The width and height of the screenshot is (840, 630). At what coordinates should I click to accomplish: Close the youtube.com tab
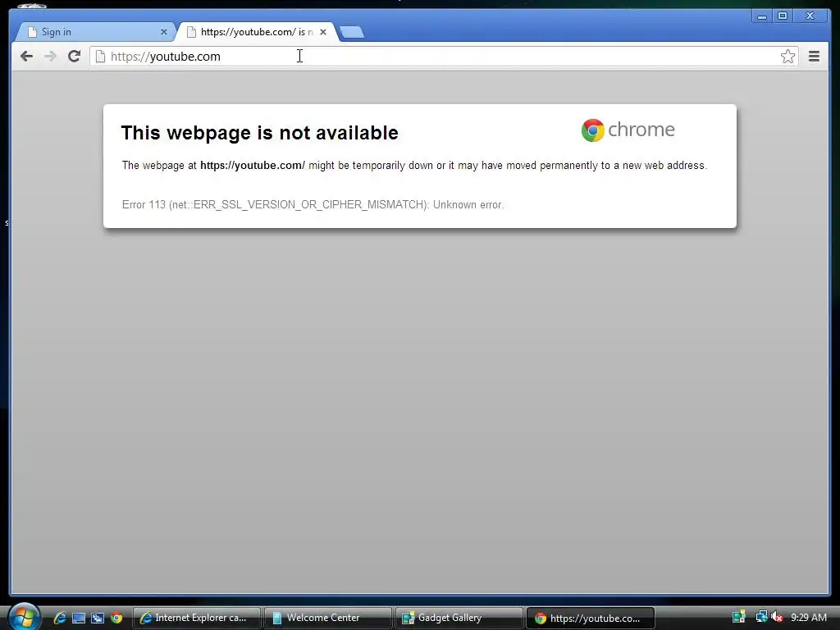point(323,32)
